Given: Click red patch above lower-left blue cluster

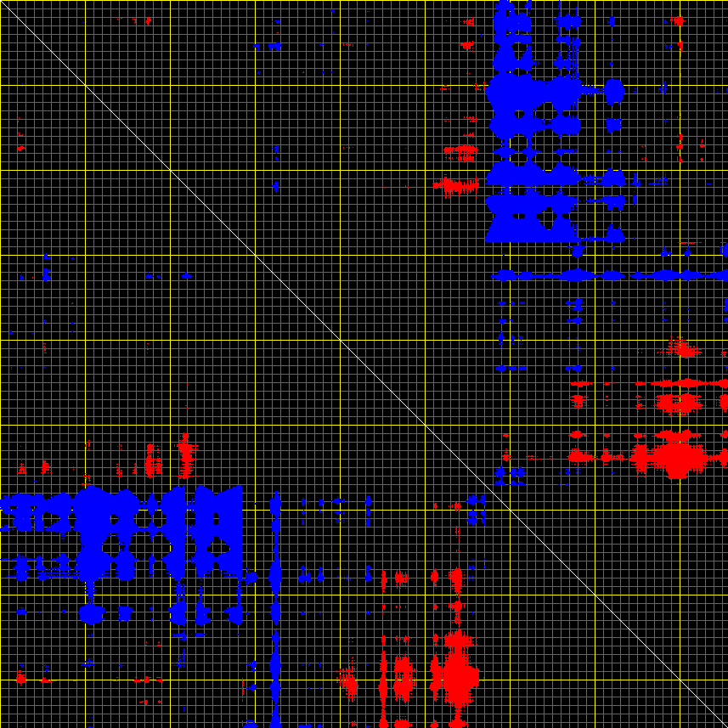Looking at the screenshot, I should (185, 454).
